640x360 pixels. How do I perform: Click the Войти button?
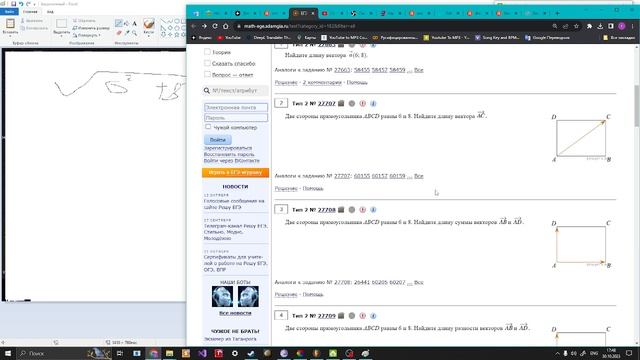(x=218, y=140)
